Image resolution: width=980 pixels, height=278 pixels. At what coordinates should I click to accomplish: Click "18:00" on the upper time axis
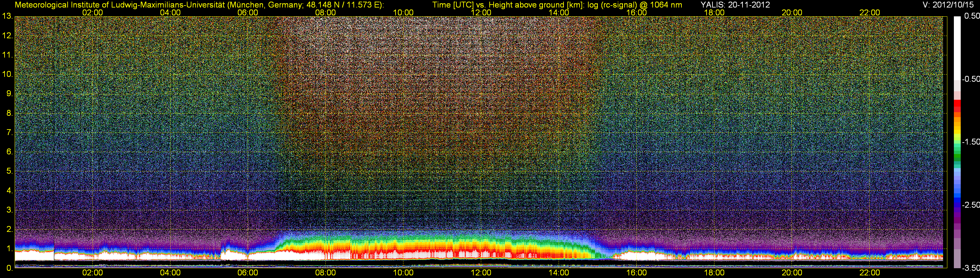point(714,12)
